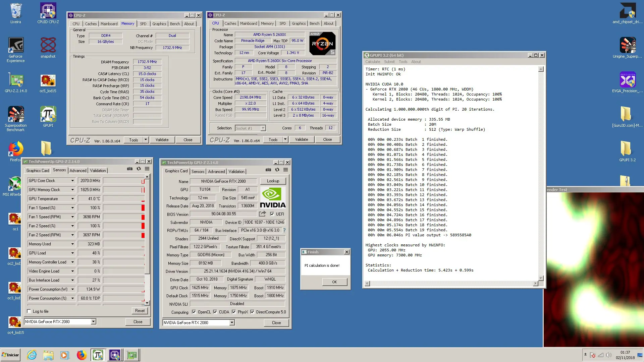The image size is (644, 362).
Task: Open the snapshot desktop icon
Action: click(48, 48)
